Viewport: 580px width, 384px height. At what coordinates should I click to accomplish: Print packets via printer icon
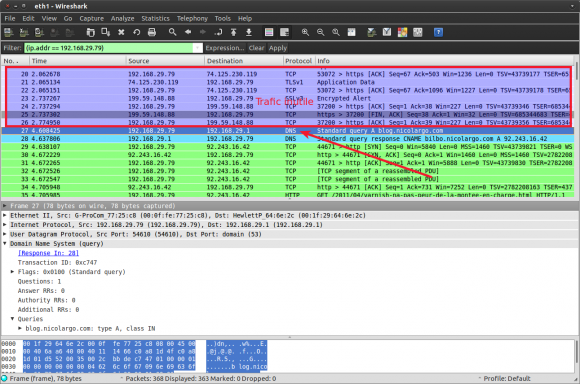152,33
